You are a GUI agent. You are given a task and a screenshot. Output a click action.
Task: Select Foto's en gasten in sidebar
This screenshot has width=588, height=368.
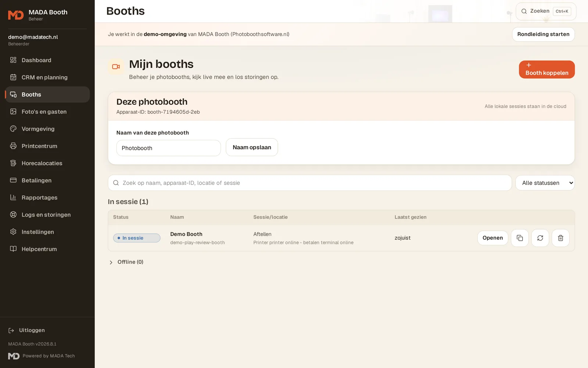47,112
